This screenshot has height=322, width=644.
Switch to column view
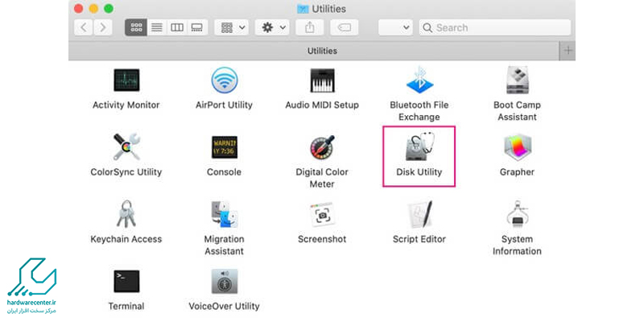coord(177,27)
